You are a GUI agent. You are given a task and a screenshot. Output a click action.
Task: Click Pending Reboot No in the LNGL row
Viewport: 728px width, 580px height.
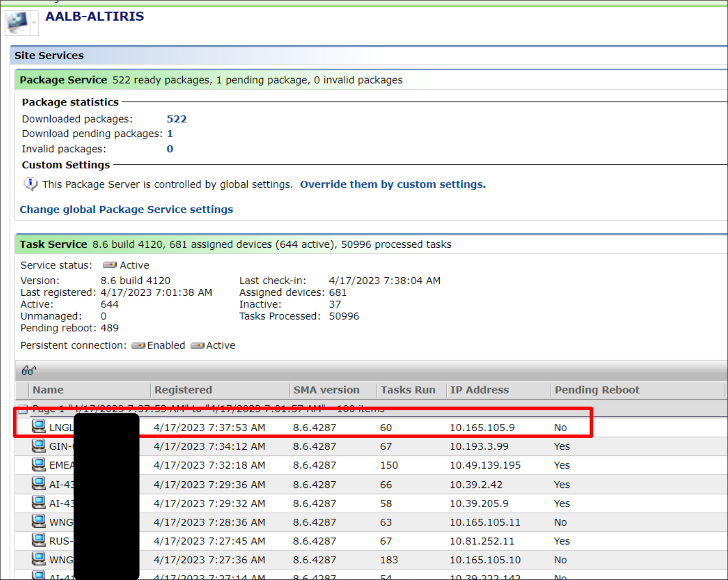560,428
